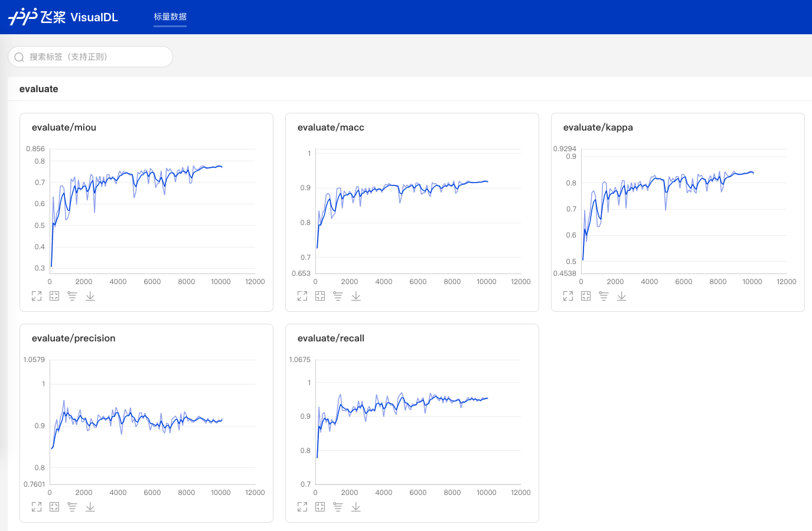
Task: Focus the tag search input field
Action: 90,57
